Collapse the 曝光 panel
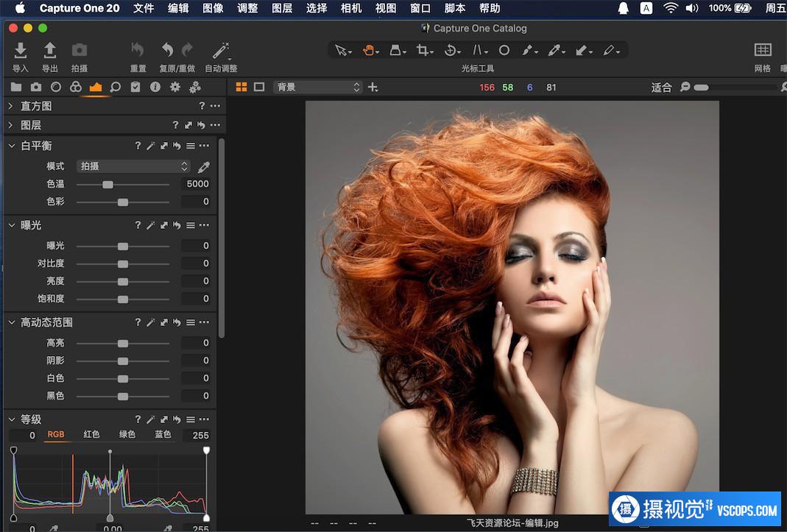787x532 pixels. coord(12,225)
